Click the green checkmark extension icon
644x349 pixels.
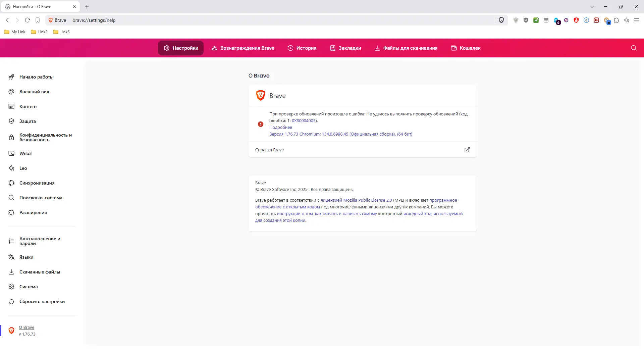coord(536,20)
